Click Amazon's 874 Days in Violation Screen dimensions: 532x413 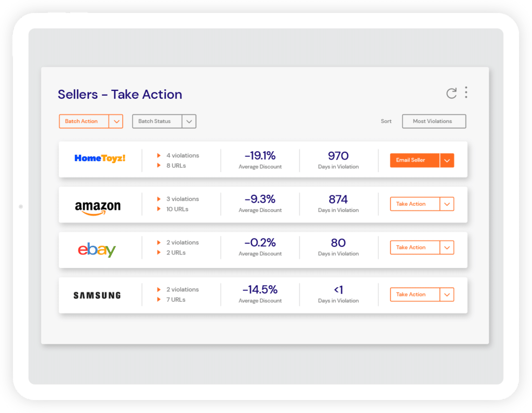338,199
